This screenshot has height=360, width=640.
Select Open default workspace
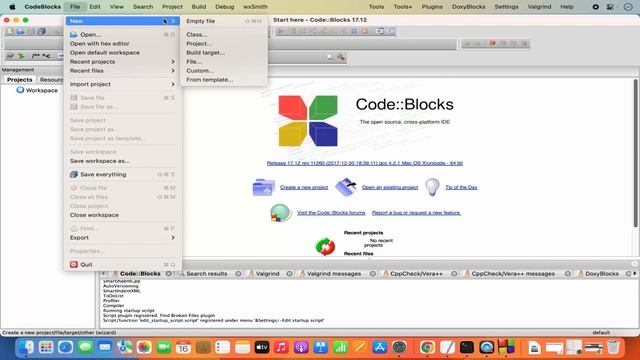(x=122, y=53)
